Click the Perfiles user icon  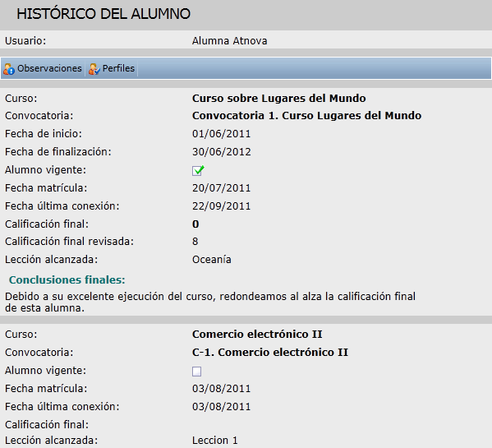[x=94, y=69]
